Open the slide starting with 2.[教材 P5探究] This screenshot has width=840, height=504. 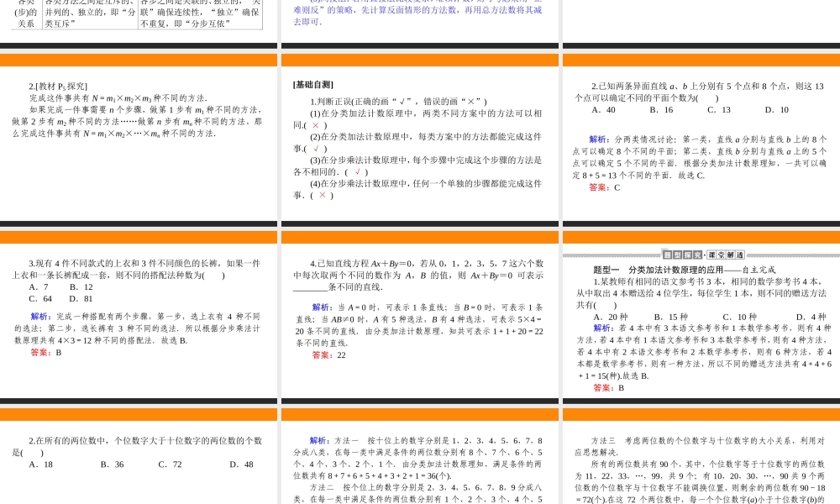(139, 140)
